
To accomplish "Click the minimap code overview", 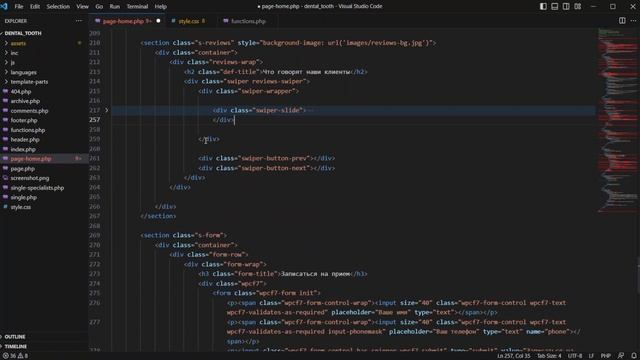I will coord(616,120).
